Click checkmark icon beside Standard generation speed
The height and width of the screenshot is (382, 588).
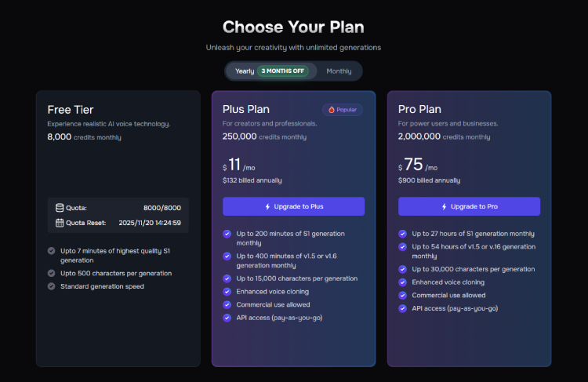pyautogui.click(x=51, y=286)
